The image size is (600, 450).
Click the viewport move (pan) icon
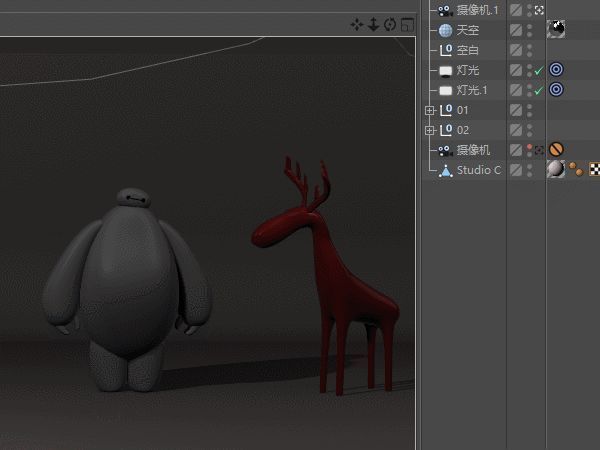pos(357,25)
